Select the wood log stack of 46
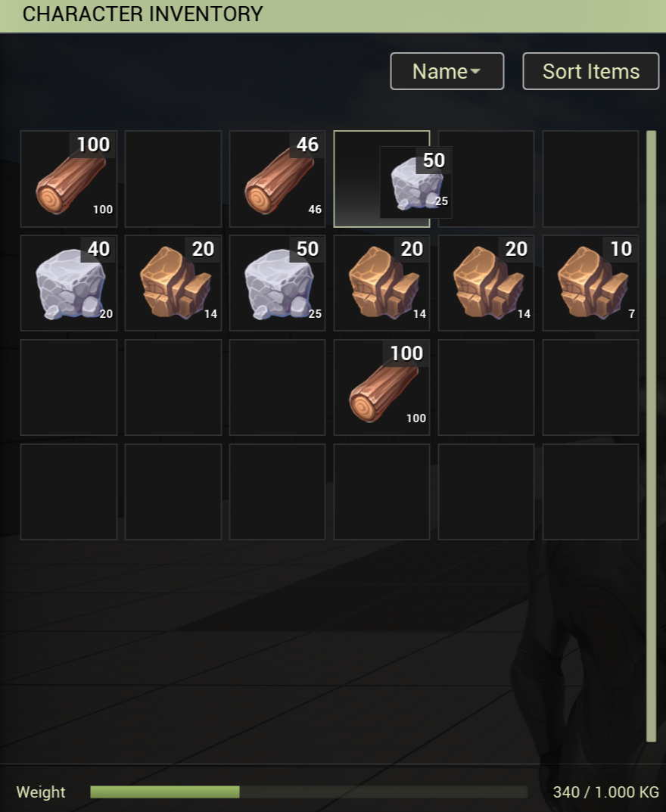The height and width of the screenshot is (812, 666). (x=278, y=179)
